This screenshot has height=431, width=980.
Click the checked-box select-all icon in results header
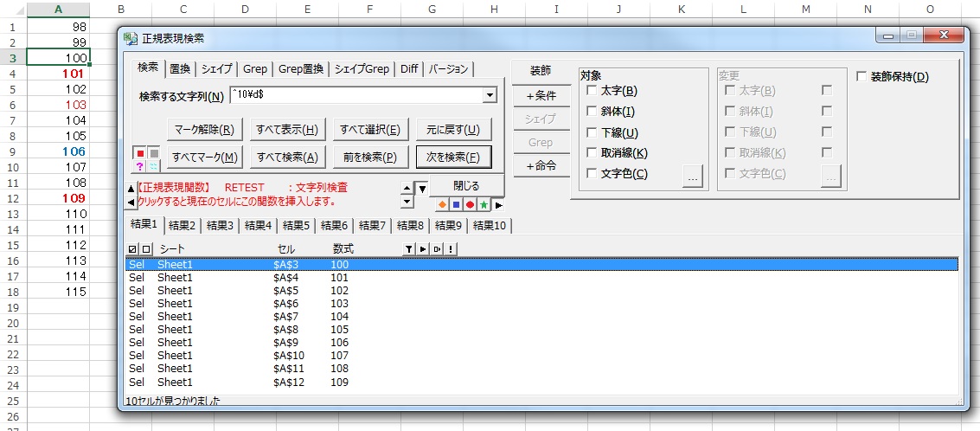(x=131, y=249)
